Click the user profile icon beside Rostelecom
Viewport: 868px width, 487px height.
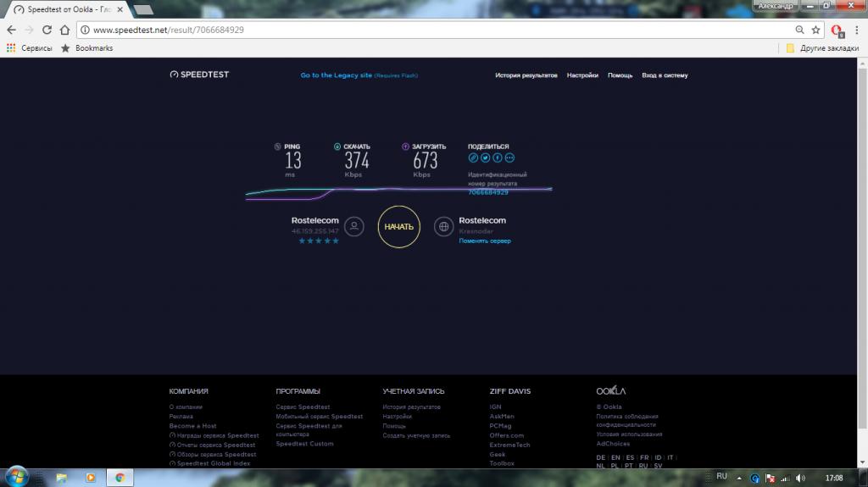click(354, 226)
